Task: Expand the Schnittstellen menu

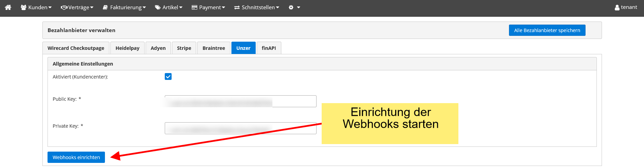Action: 257,7
